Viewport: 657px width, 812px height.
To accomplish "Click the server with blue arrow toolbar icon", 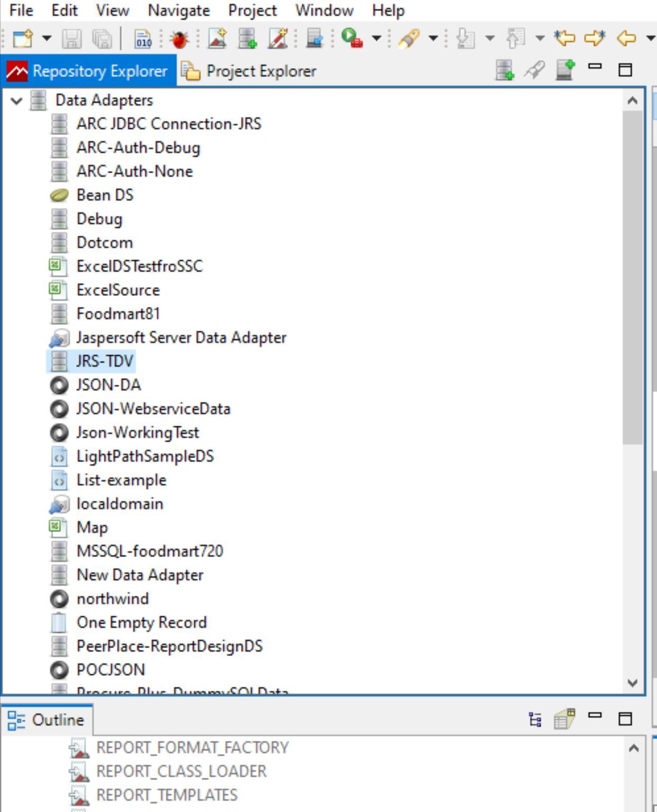I will (x=315, y=39).
